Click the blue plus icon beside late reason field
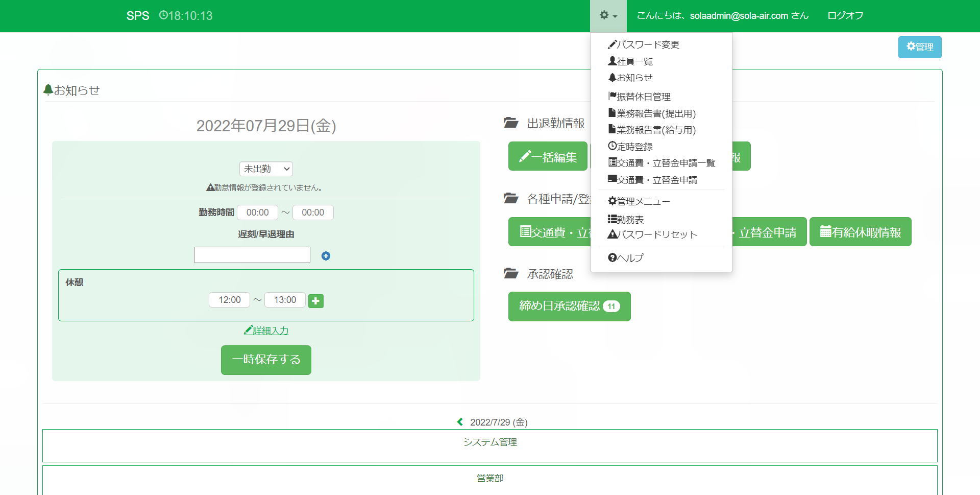 click(326, 256)
